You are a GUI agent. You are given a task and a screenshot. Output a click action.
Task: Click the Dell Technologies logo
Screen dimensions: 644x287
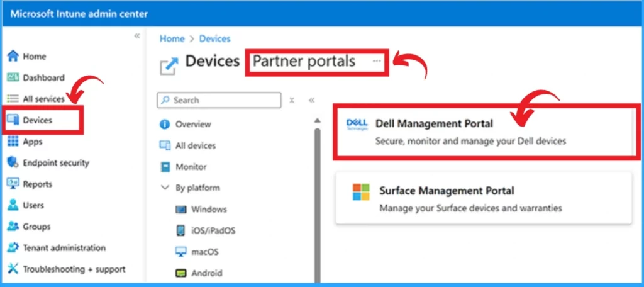pyautogui.click(x=357, y=125)
